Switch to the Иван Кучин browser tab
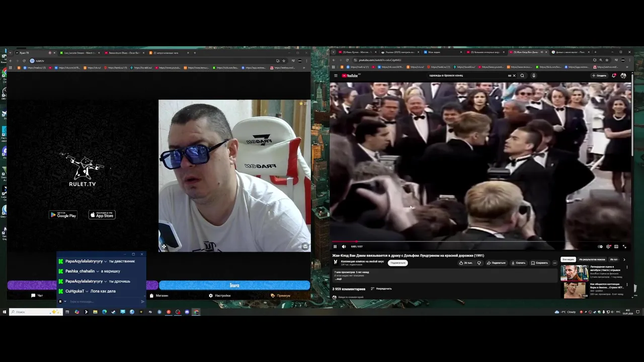The height and width of the screenshot is (362, 644). tap(356, 52)
